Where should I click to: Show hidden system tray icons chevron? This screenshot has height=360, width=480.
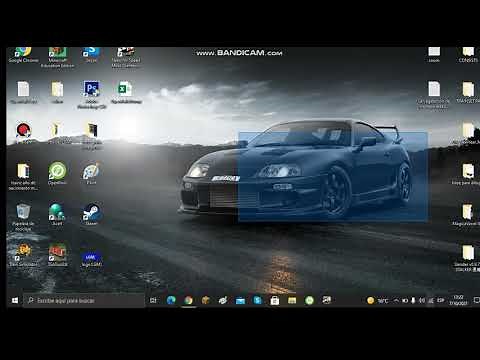click(x=396, y=300)
